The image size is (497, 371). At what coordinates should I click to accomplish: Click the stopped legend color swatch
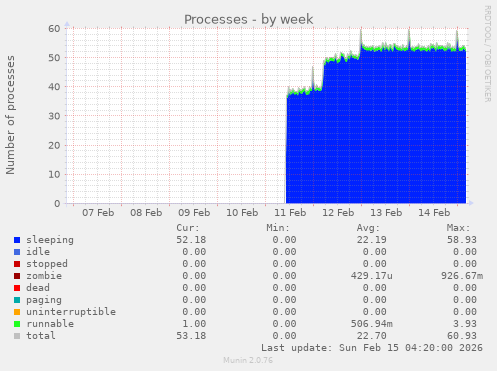pyautogui.click(x=17, y=264)
